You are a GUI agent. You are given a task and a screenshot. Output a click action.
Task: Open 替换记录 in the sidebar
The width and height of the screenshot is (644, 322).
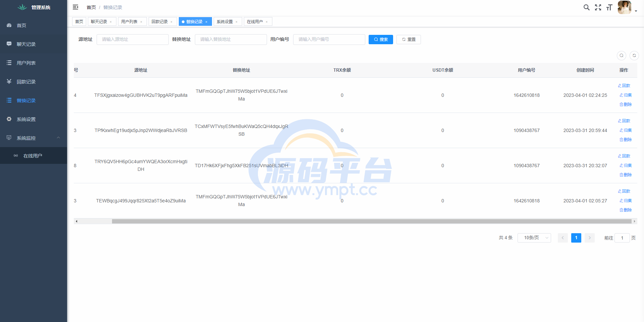point(34,101)
